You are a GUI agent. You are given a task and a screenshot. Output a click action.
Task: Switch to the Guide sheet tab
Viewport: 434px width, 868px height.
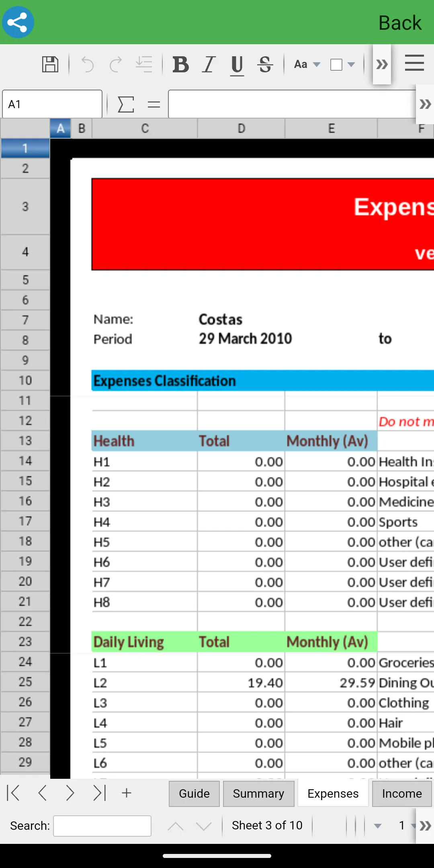194,794
